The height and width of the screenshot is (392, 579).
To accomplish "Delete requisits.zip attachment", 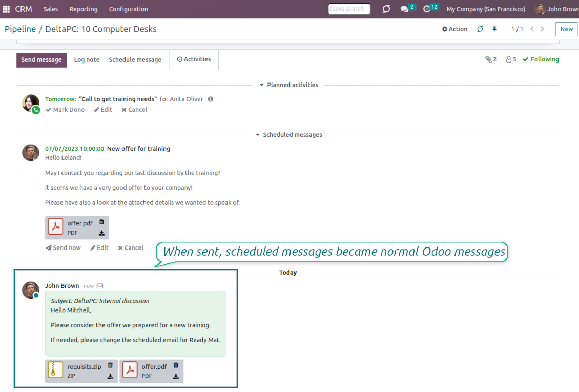I will 110,365.
